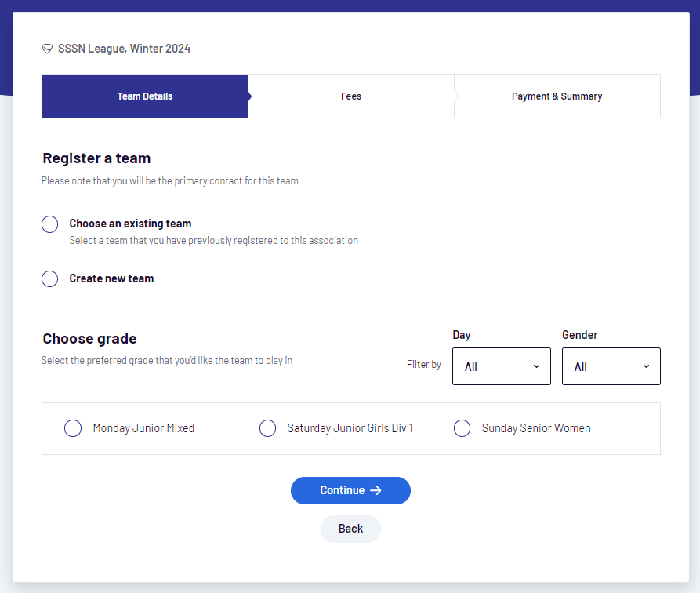This screenshot has width=700, height=593.
Task: Click the Filter by label
Action: [x=423, y=365]
